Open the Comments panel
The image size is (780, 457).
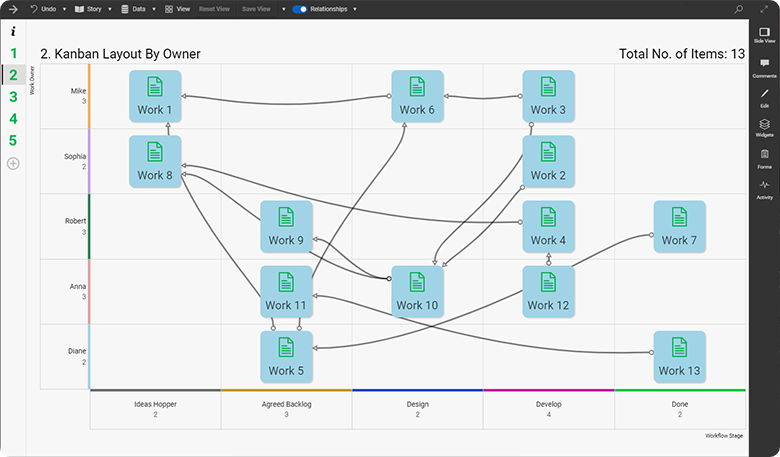pos(764,66)
